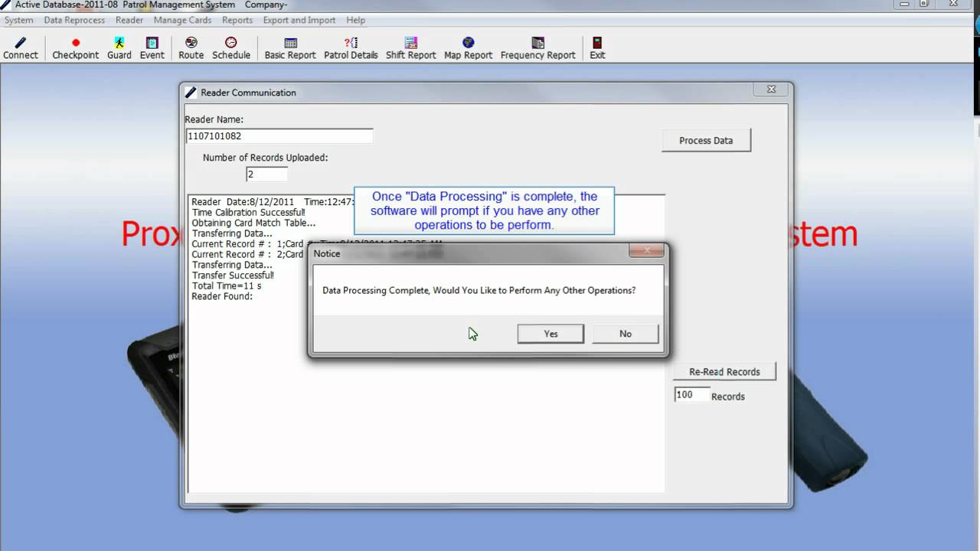Open the Help menu
980x551 pixels.
(355, 20)
